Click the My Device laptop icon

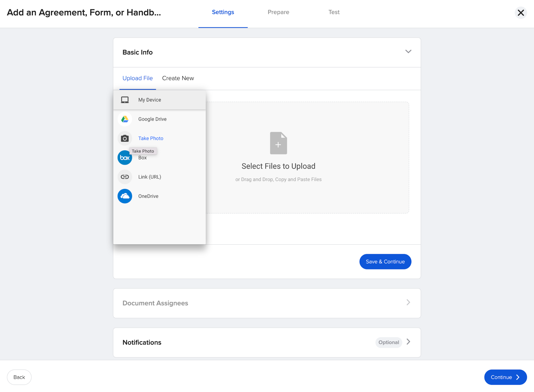125,100
